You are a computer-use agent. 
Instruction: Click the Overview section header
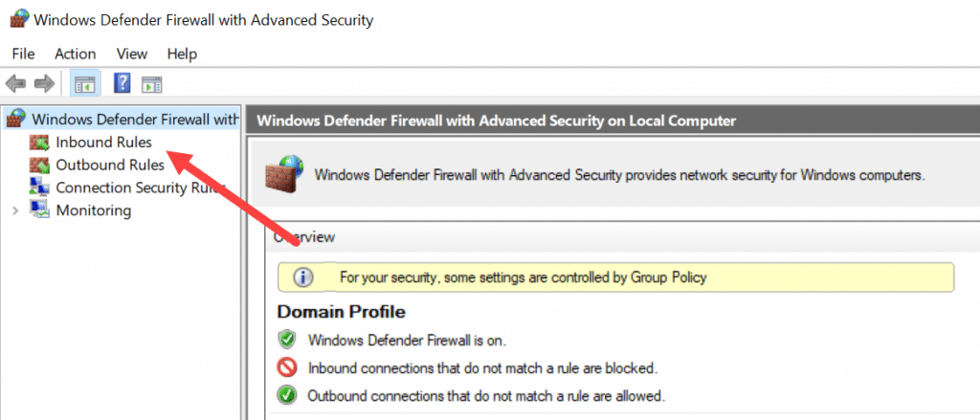[x=622, y=237]
